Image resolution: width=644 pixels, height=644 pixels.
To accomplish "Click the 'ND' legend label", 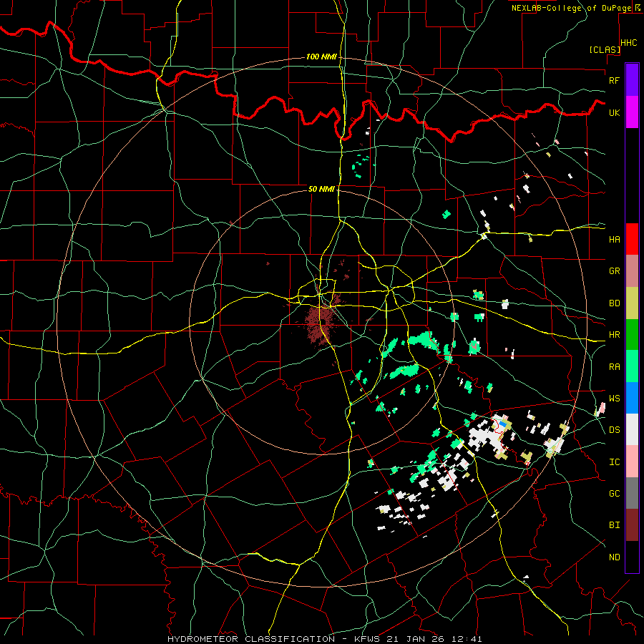I will 614,557.
